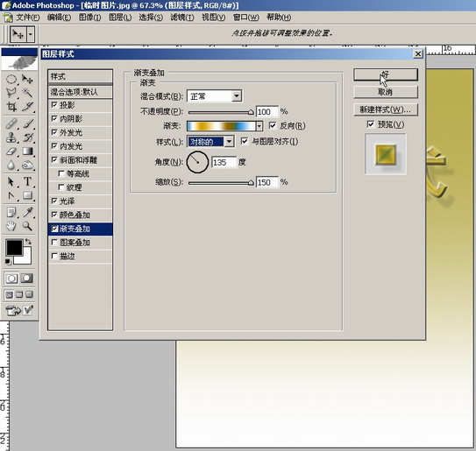Switch foreground and background colors
The width and height of the screenshot is (476, 451).
[x=28, y=242]
